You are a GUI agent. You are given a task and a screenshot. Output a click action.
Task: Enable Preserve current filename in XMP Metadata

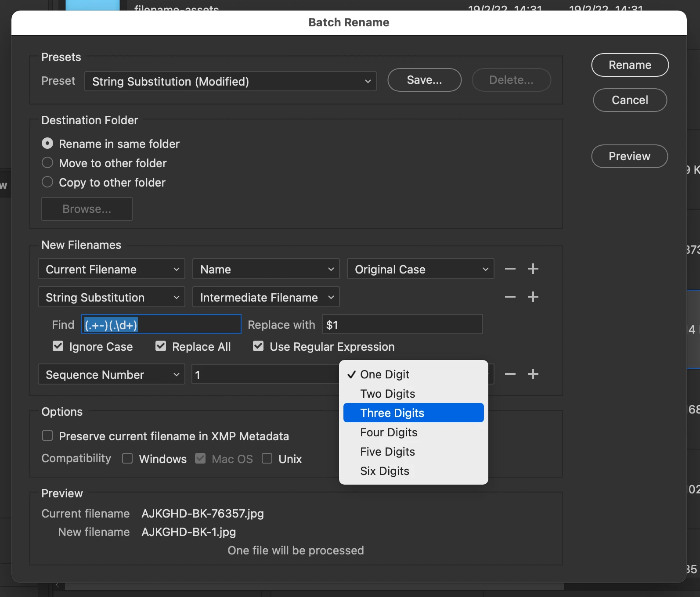click(47, 435)
